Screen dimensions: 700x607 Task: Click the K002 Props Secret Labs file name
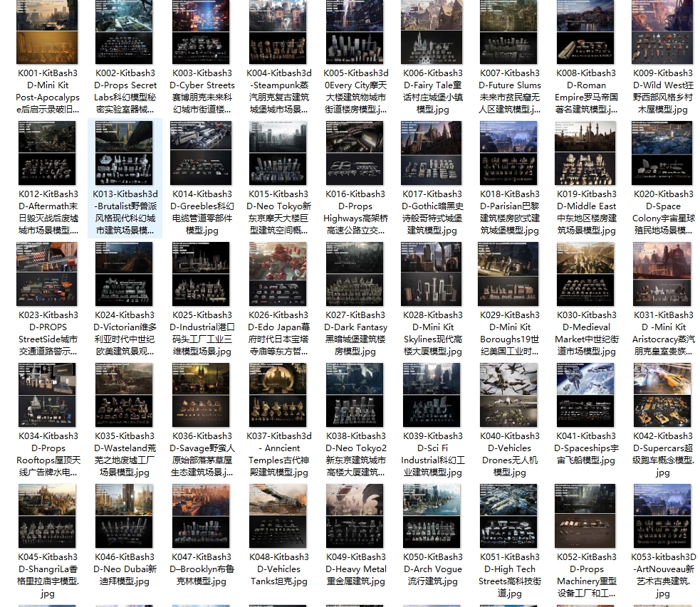[125, 91]
